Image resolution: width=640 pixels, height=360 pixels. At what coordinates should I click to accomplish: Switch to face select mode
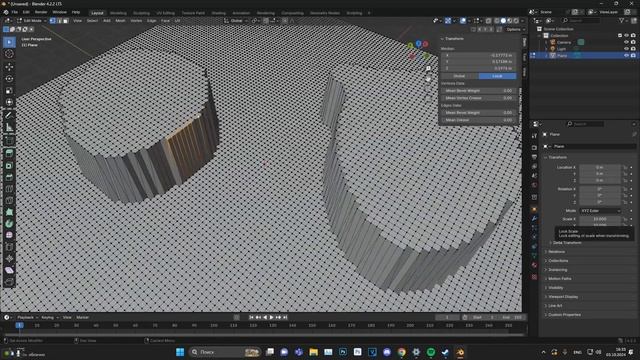point(65,20)
